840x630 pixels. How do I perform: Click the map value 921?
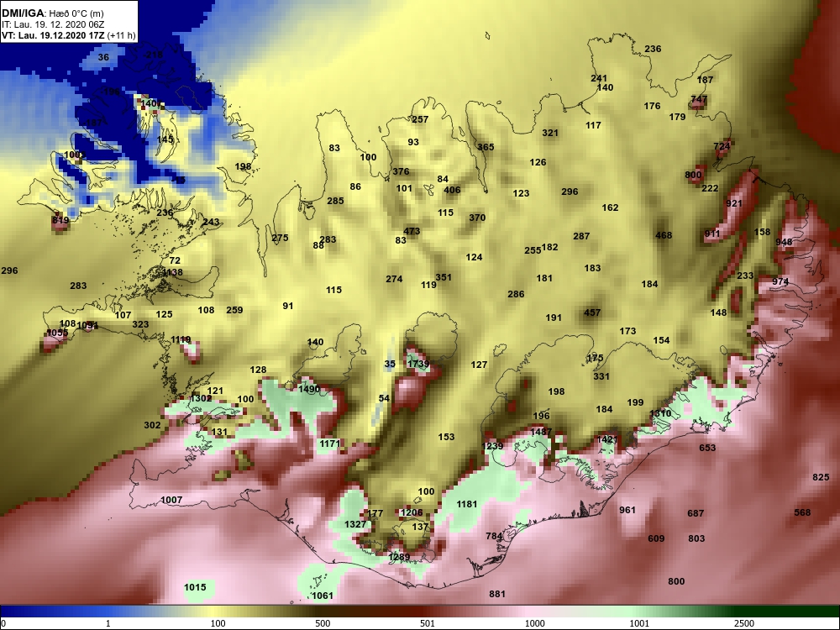coord(734,203)
